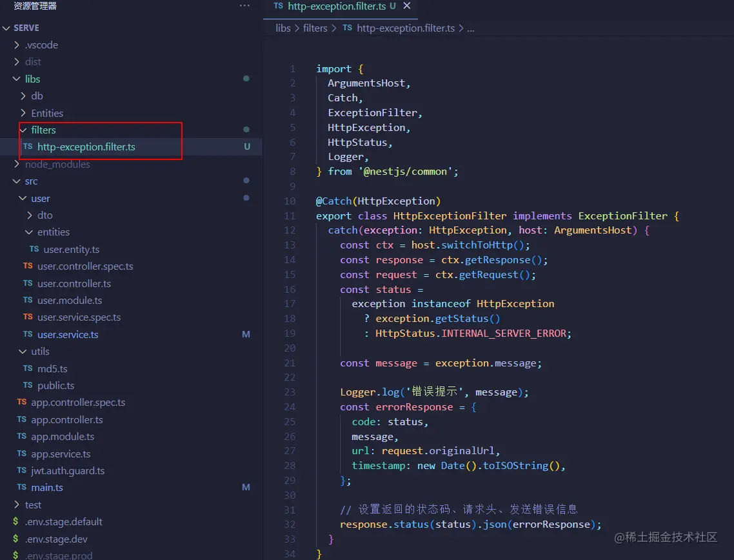This screenshot has height=560, width=734.
Task: Open the explorer more actions ellipsis menu
Action: 244,6
